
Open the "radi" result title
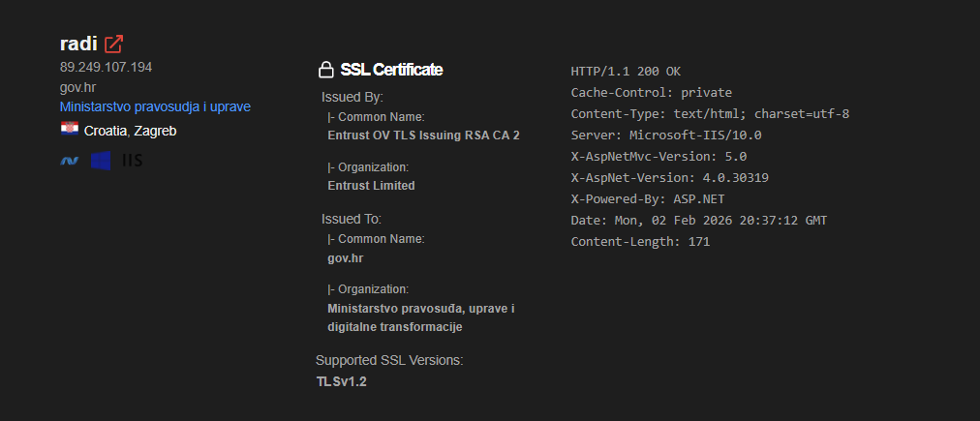78,44
